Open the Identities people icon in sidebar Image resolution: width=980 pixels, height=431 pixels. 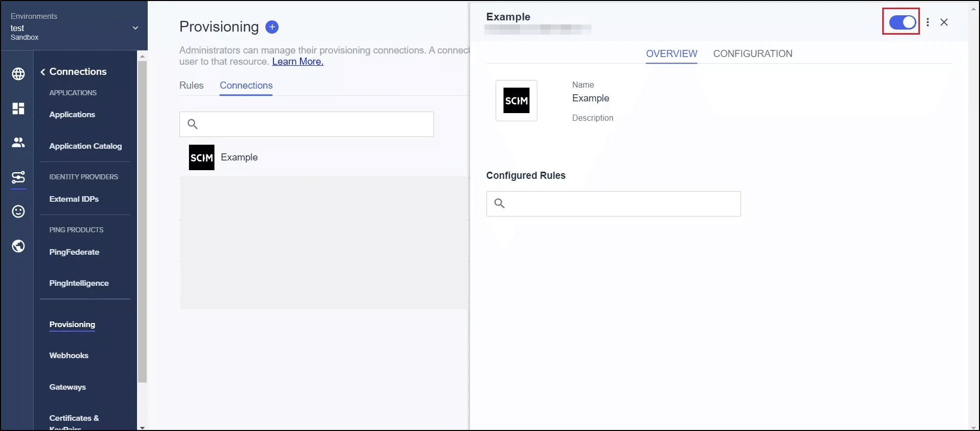[x=18, y=143]
